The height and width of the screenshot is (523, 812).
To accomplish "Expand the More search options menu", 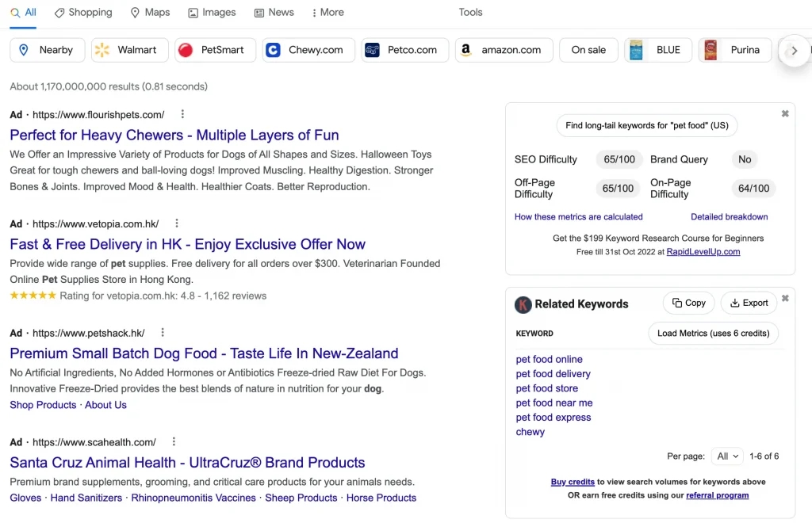I will [327, 13].
